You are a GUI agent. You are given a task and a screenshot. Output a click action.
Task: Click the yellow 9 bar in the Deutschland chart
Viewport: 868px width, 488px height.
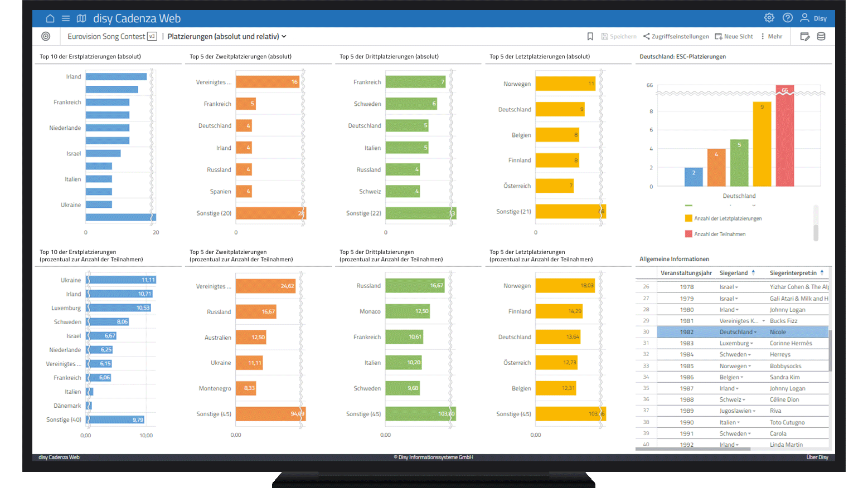click(x=762, y=144)
